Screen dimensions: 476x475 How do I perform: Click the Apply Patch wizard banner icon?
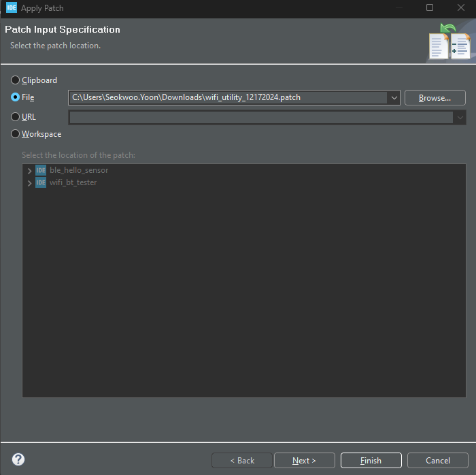tap(450, 42)
